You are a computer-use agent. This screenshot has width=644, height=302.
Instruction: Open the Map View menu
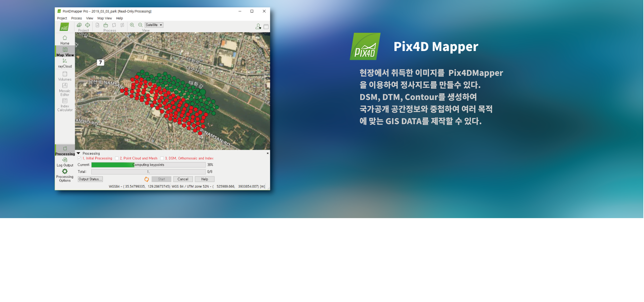(x=105, y=18)
